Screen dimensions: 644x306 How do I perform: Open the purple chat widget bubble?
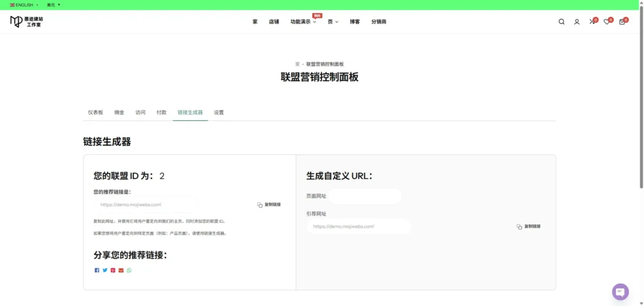pos(620,292)
